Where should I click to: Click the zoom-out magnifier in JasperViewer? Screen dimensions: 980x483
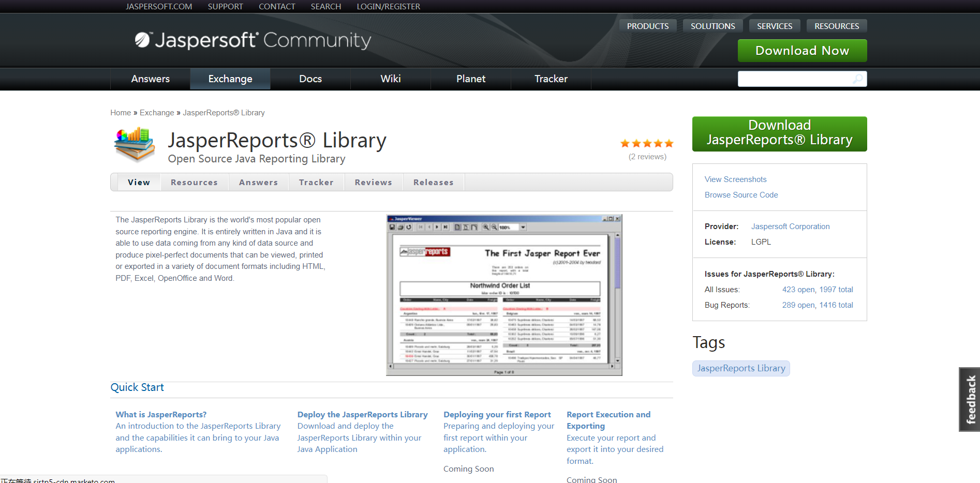point(494,227)
